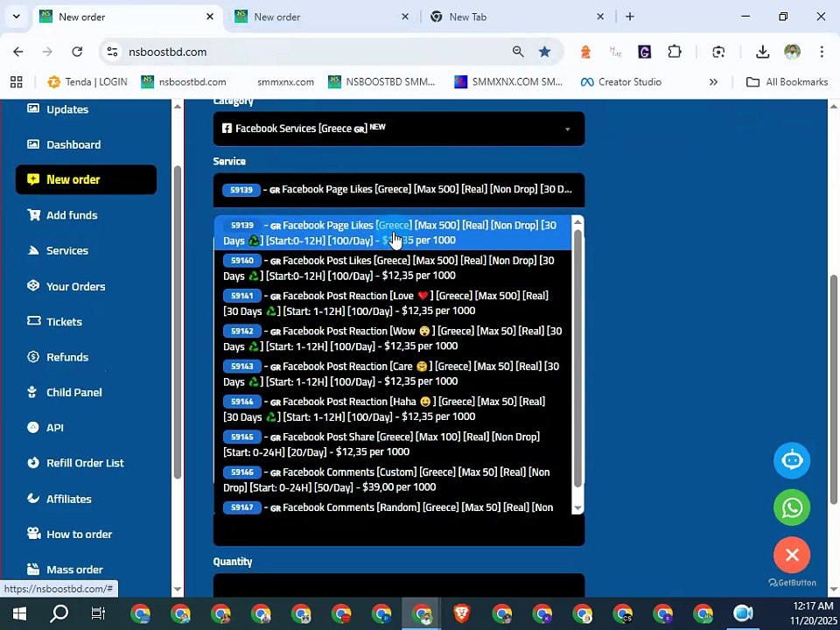Viewport: 840px width, 630px height.
Task: Open the Downloads icon
Action: 762,52
